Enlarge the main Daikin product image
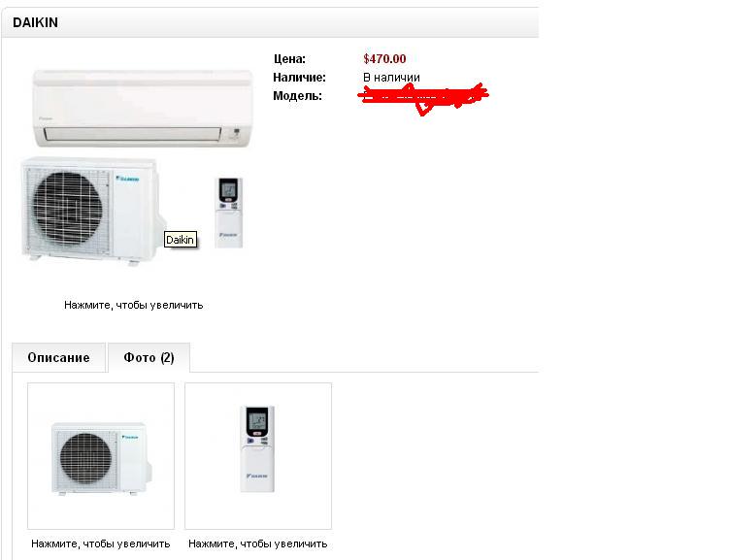 [135, 165]
